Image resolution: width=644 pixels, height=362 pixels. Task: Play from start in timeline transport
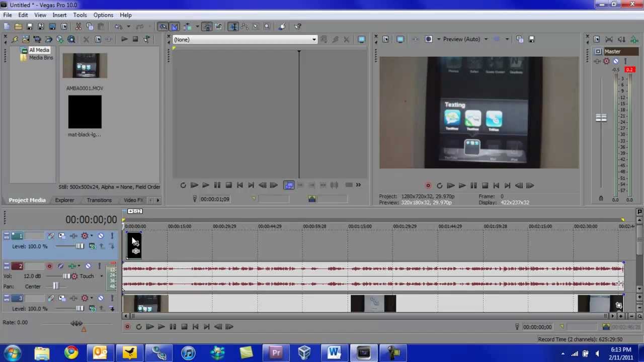[150, 327]
